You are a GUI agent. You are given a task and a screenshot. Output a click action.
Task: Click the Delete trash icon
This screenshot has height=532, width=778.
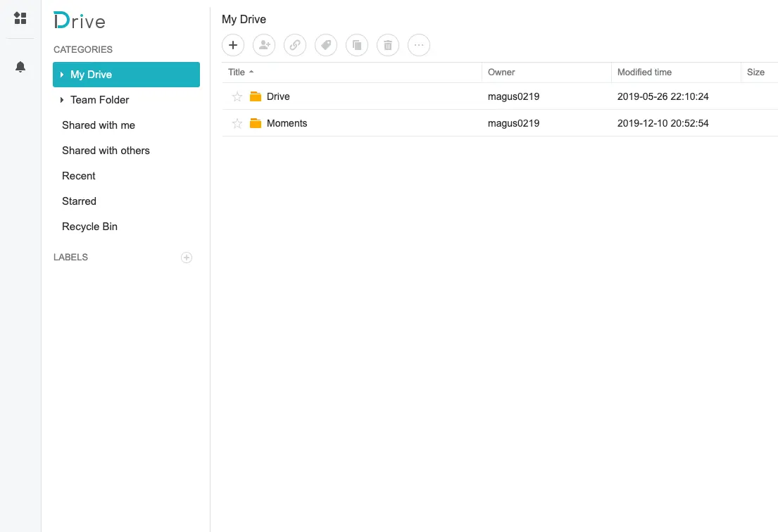click(x=388, y=45)
